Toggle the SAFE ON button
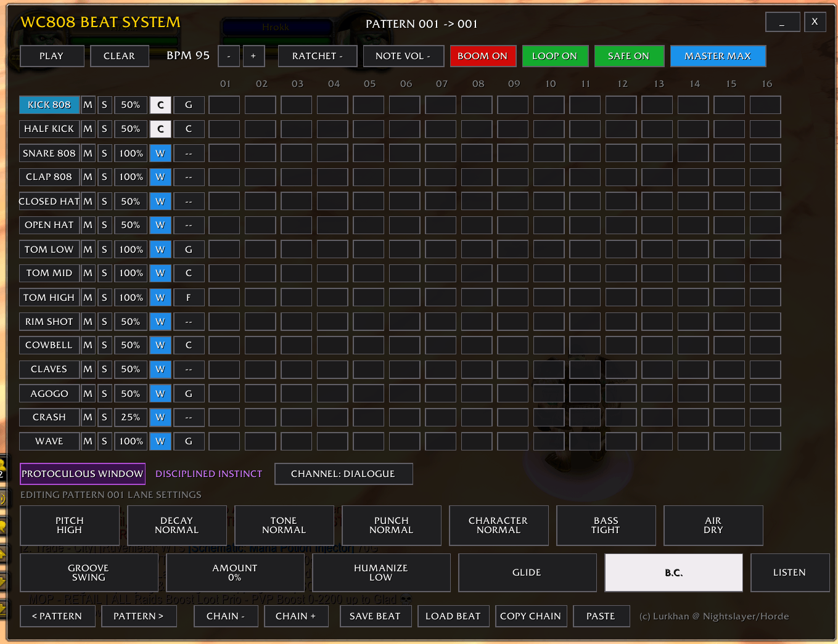 tap(629, 56)
